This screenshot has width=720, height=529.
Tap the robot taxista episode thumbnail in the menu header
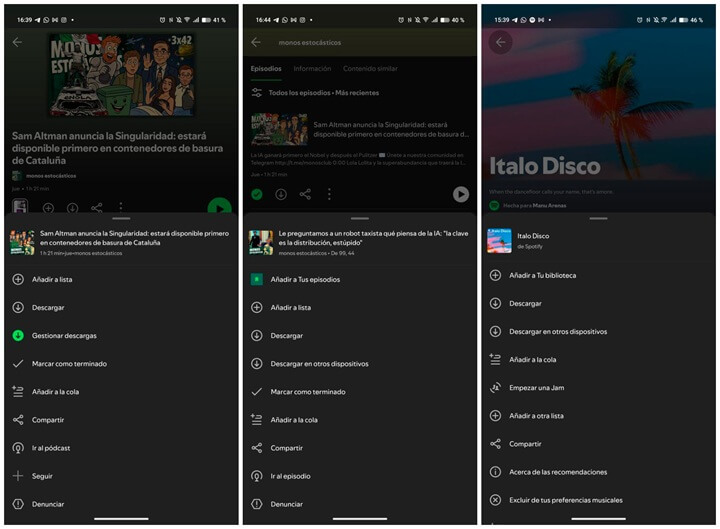click(261, 242)
